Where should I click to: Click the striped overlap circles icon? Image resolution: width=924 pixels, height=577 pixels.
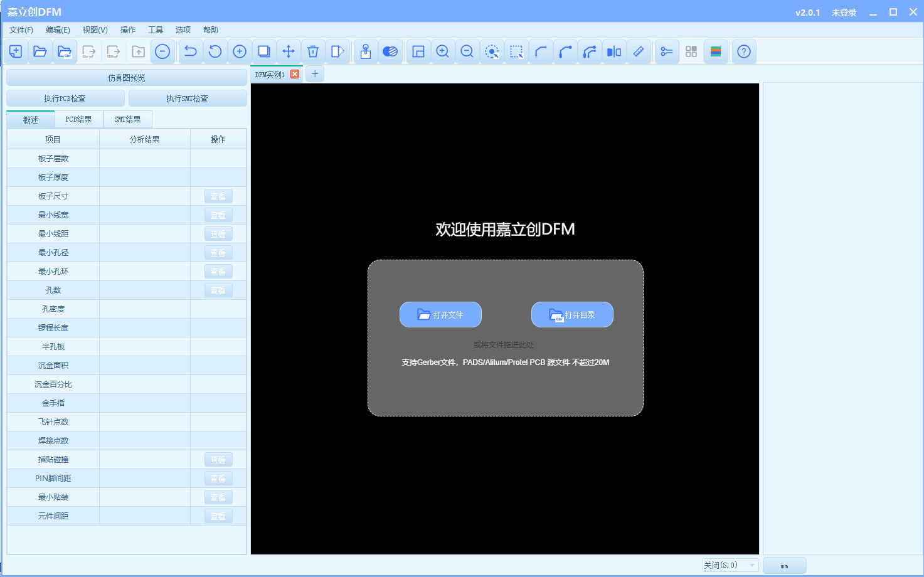click(390, 51)
